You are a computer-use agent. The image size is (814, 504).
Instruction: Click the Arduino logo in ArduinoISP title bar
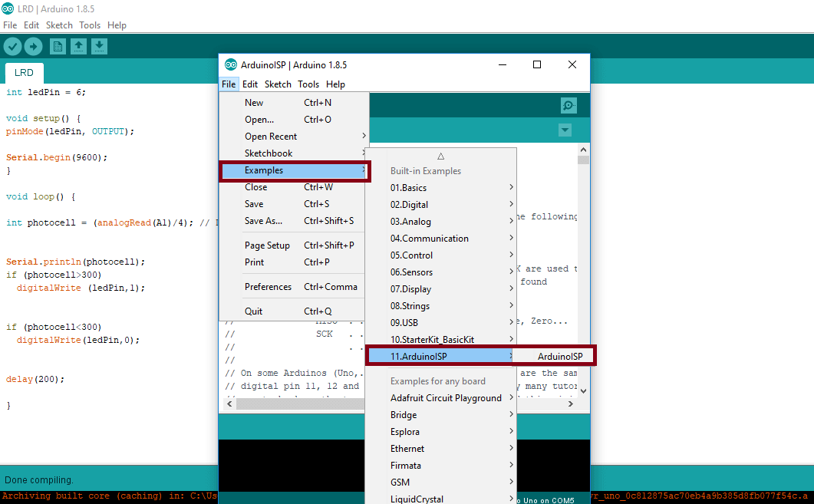coord(230,65)
